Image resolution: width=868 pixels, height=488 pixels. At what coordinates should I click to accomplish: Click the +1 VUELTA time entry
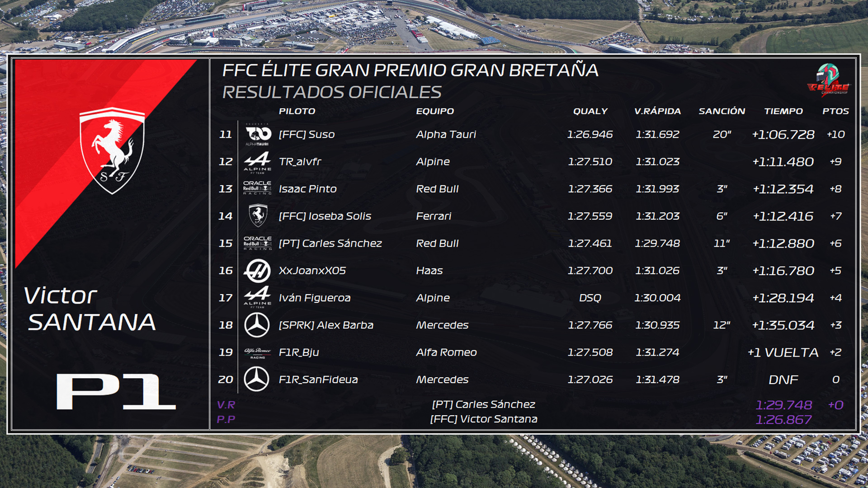(x=783, y=352)
